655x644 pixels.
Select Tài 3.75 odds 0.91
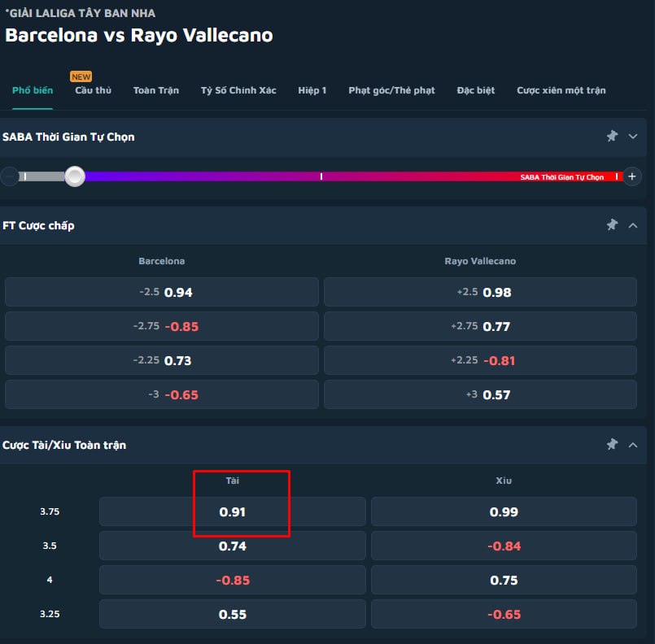pos(233,511)
